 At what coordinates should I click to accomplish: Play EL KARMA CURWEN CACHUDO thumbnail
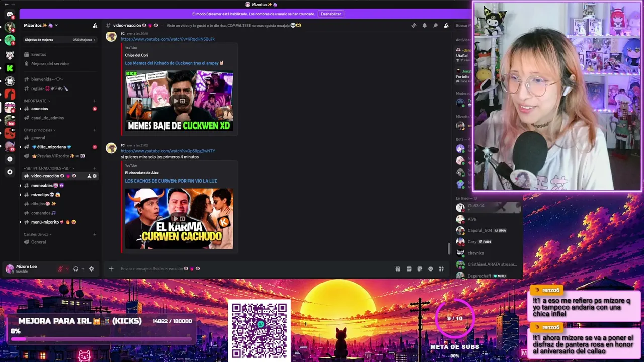[179, 219]
